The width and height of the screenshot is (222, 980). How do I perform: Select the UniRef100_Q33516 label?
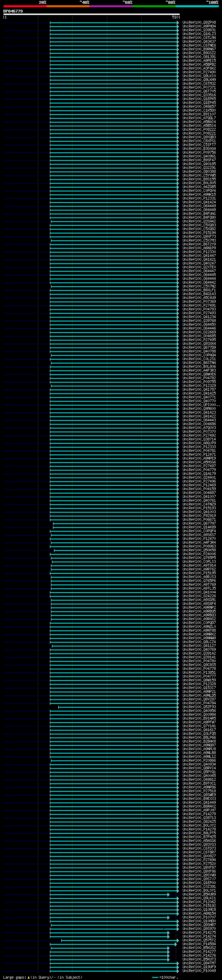coord(199,95)
